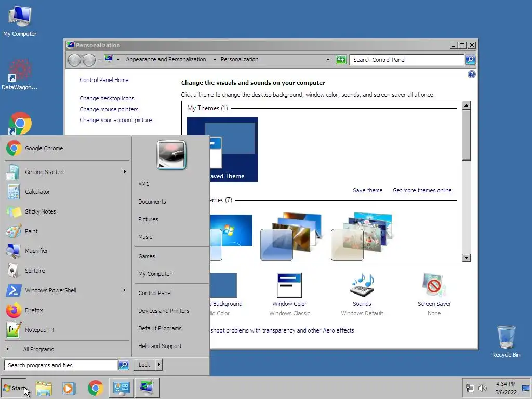The width and height of the screenshot is (532, 399).
Task: Click the help question mark icon in Personalization
Action: pyautogui.click(x=472, y=74)
